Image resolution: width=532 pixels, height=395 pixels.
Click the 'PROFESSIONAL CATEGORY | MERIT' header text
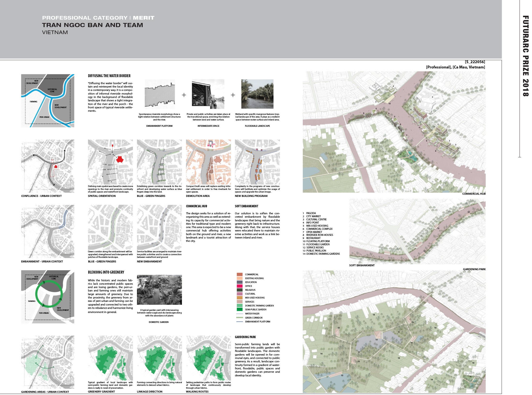(x=98, y=18)
